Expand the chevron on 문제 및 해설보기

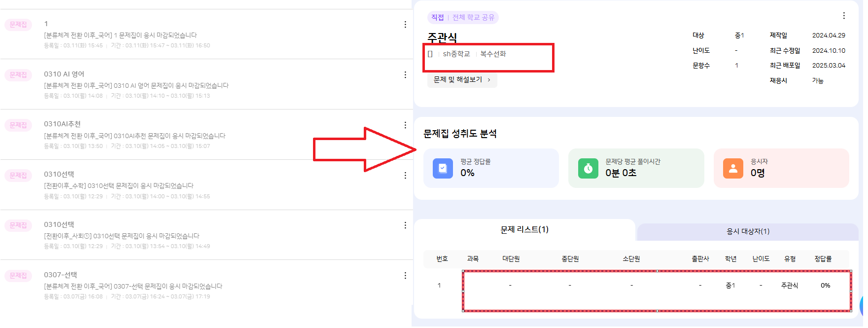[489, 80]
